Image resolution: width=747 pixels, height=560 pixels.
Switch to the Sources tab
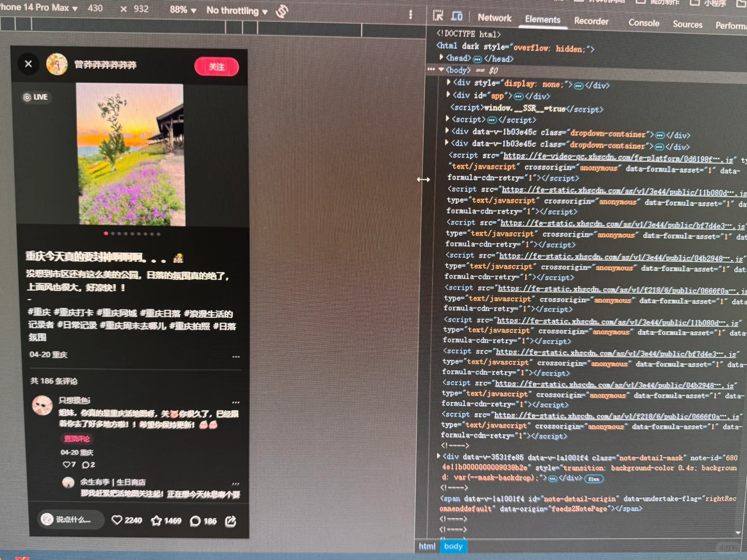(687, 24)
